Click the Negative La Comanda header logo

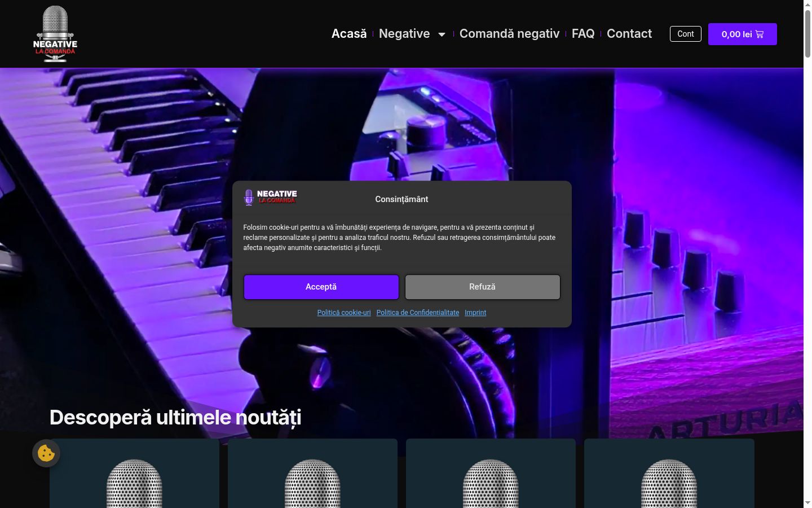[55, 34]
